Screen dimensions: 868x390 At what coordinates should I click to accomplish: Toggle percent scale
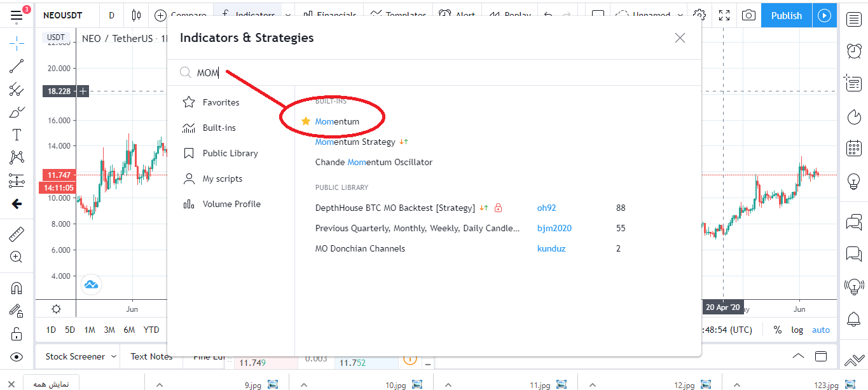[x=778, y=330]
